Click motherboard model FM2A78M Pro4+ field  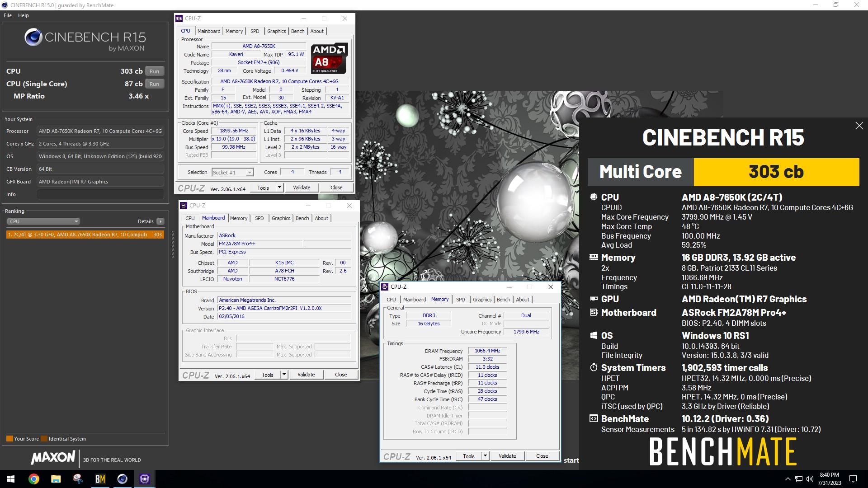[x=260, y=244]
